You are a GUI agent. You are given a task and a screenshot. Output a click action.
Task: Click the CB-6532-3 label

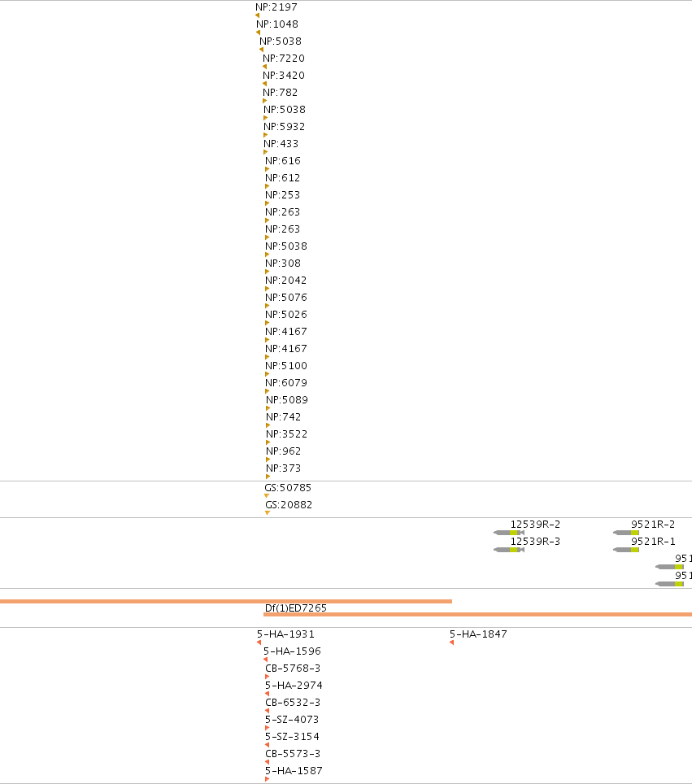point(293,702)
